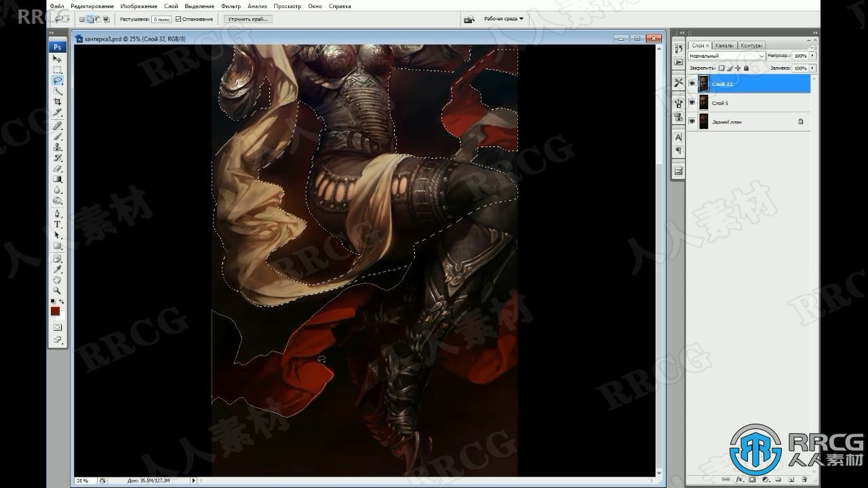Select the Crop tool
868x488 pixels.
[58, 102]
